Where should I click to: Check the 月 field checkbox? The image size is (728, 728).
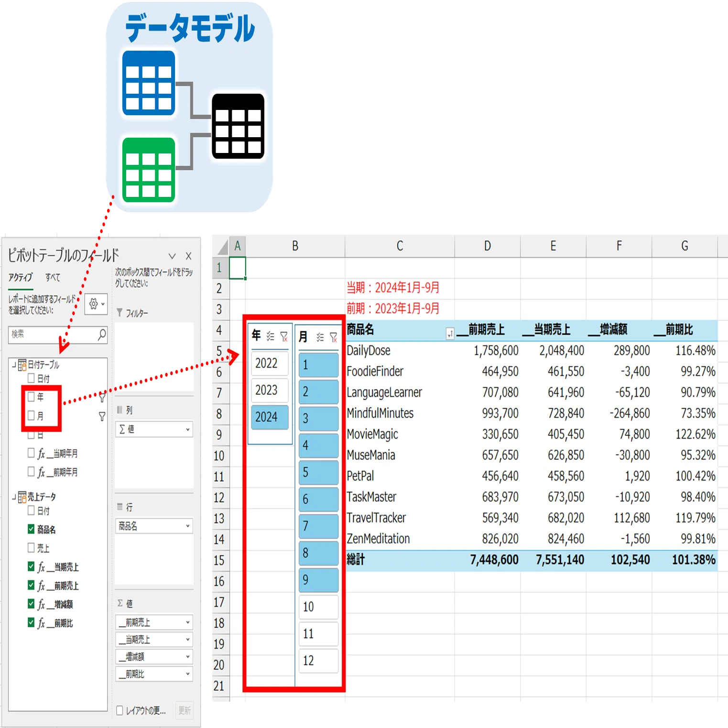[x=31, y=415]
